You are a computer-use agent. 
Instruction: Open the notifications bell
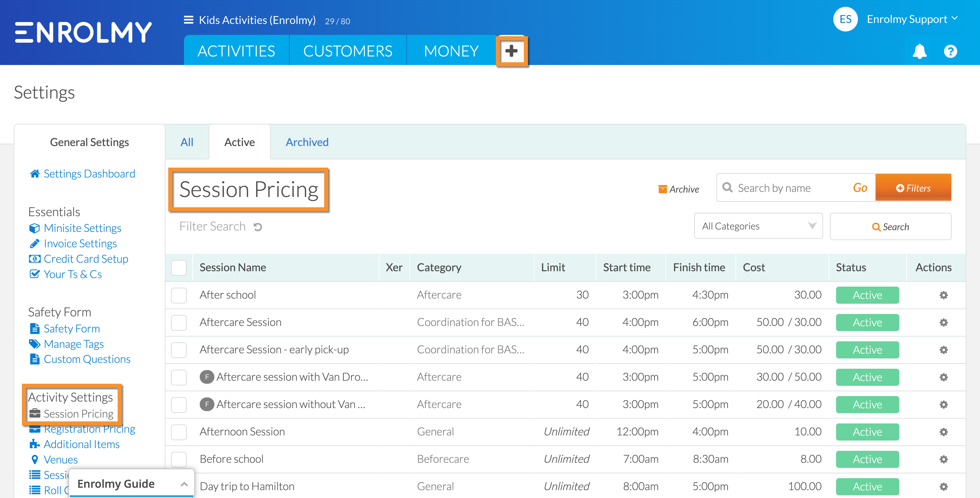(x=919, y=51)
